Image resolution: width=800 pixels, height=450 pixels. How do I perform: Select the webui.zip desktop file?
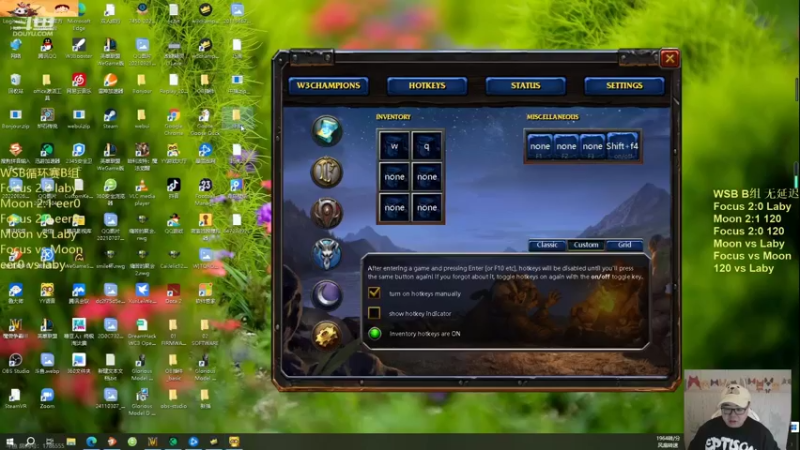pyautogui.click(x=79, y=118)
